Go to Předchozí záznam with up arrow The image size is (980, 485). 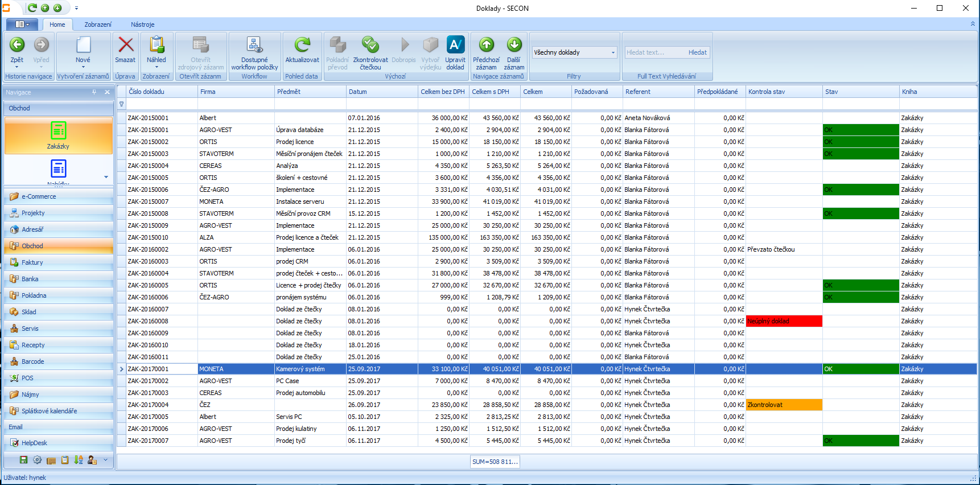click(486, 45)
